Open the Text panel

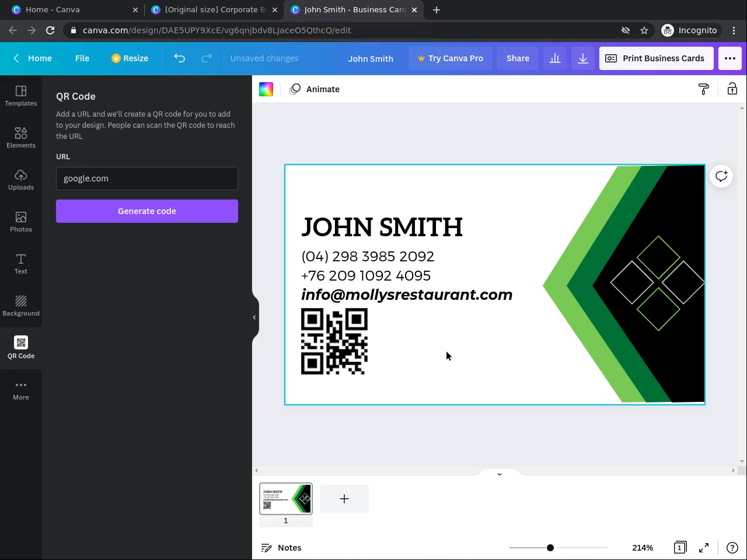point(21,264)
